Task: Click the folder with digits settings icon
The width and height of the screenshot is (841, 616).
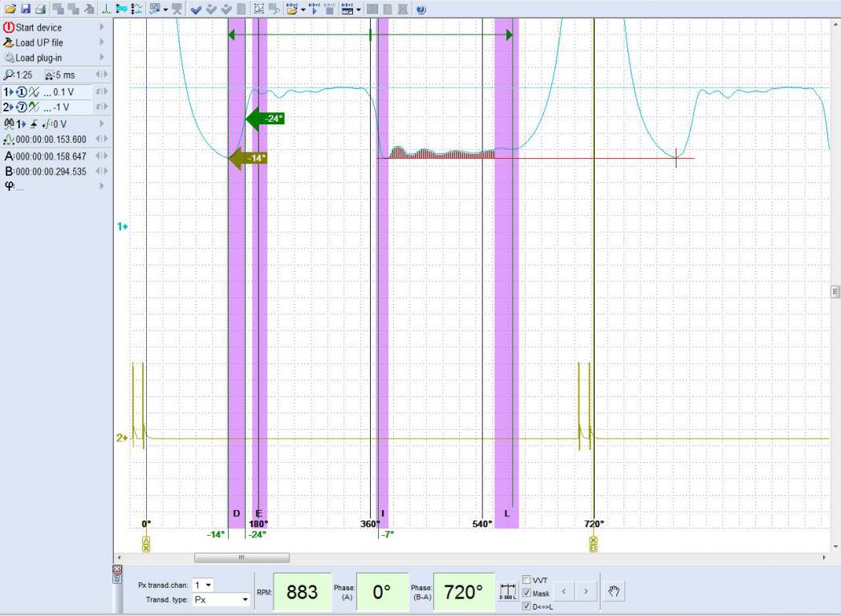Action: (292, 9)
